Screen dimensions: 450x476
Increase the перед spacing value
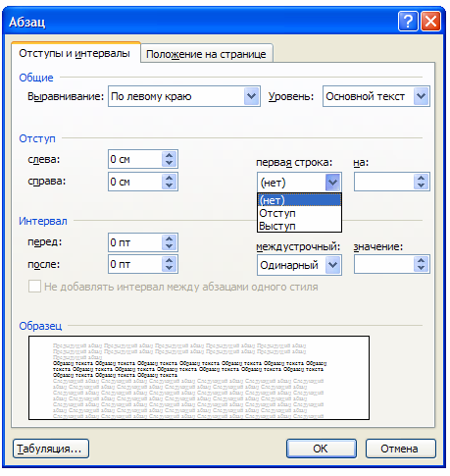coord(169,238)
